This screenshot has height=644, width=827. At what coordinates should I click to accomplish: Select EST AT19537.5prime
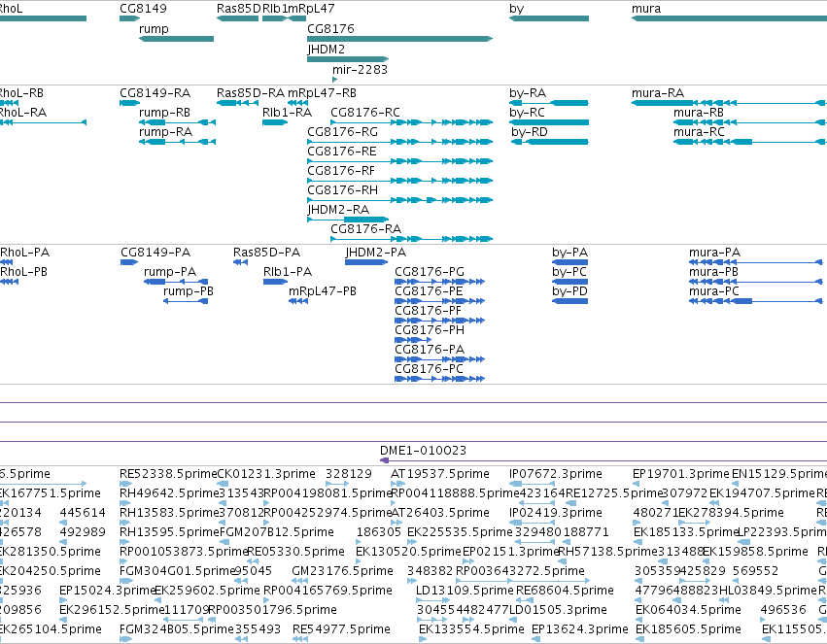pyautogui.click(x=397, y=484)
